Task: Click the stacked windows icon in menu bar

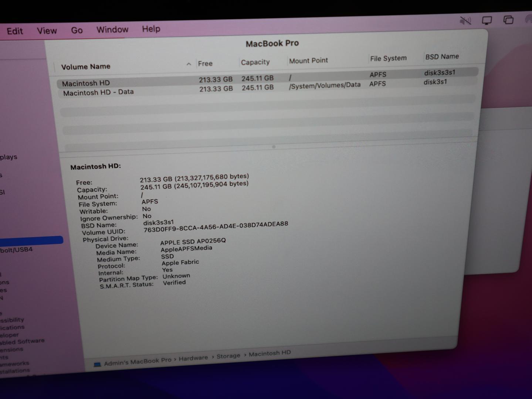Action: click(x=509, y=20)
